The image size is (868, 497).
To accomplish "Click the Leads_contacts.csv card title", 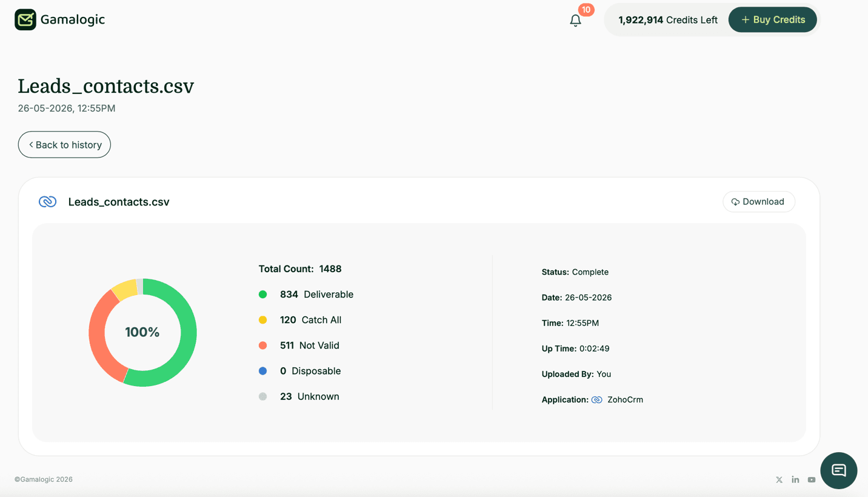I will 119,202.
